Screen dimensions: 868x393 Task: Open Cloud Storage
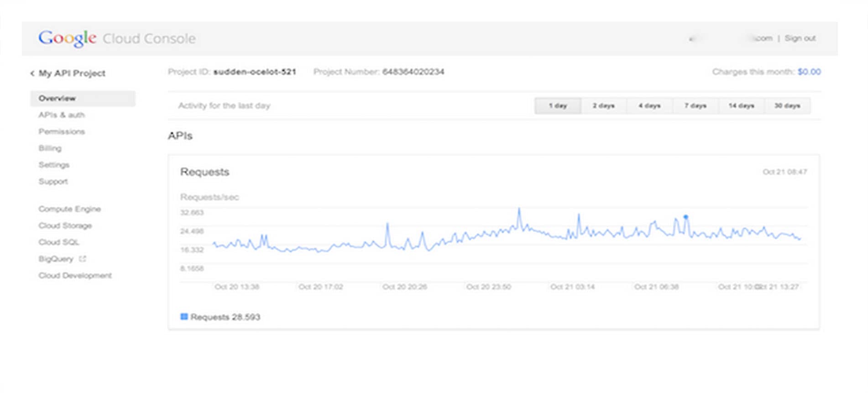(65, 225)
